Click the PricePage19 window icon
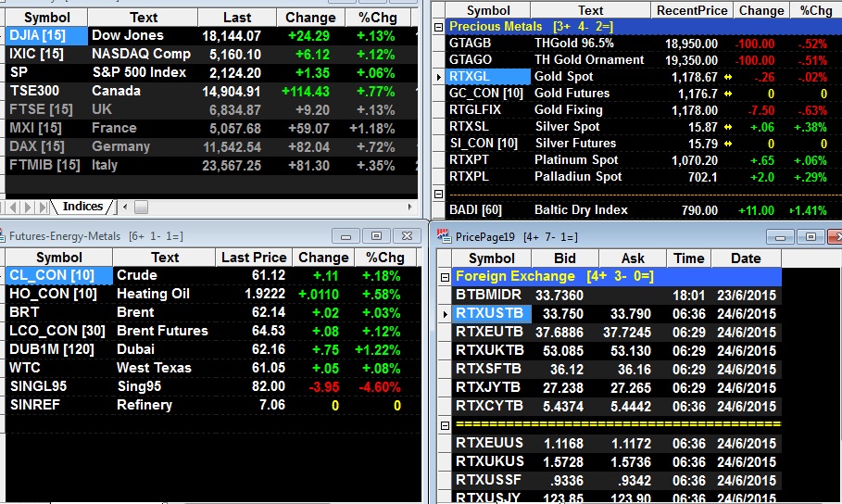842x504 pixels. pos(444,236)
